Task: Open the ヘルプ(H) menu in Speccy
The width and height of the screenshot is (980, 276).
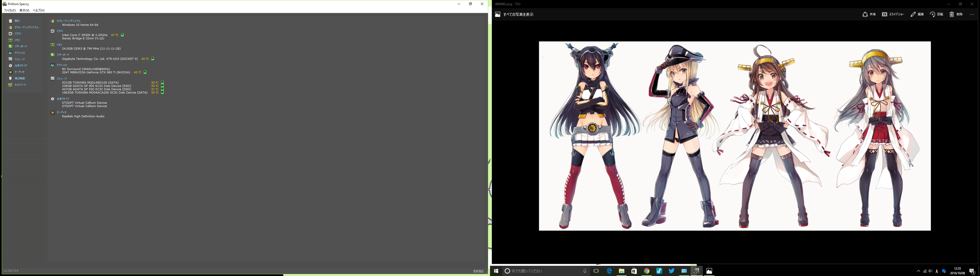Action: click(x=39, y=10)
